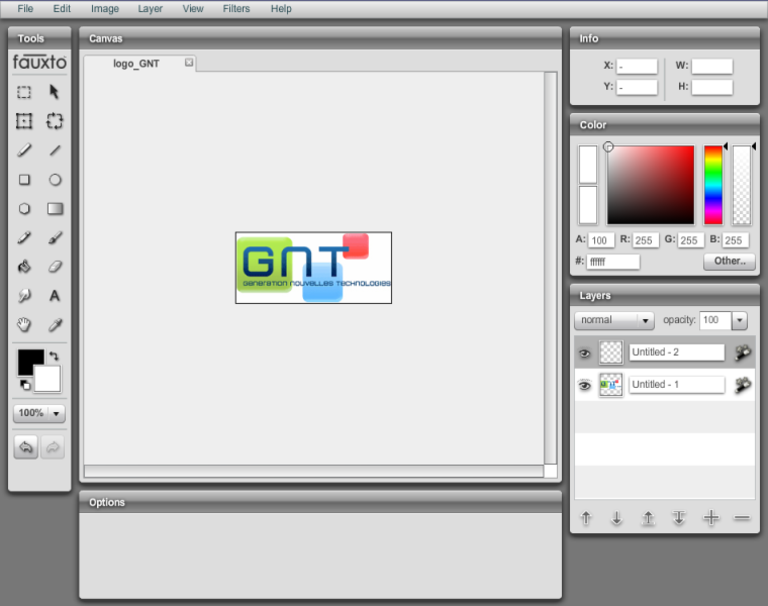The width and height of the screenshot is (768, 606).
Task: Click the canvas horizontal scrollbar
Action: (314, 471)
